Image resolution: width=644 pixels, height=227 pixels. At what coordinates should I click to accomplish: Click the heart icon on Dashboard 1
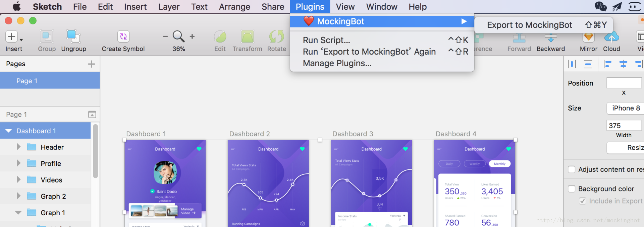pyautogui.click(x=199, y=149)
